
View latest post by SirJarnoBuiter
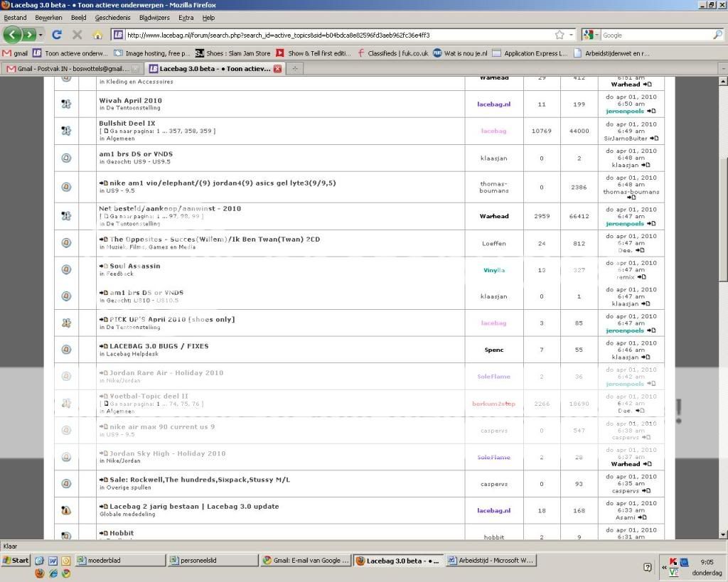click(654, 139)
